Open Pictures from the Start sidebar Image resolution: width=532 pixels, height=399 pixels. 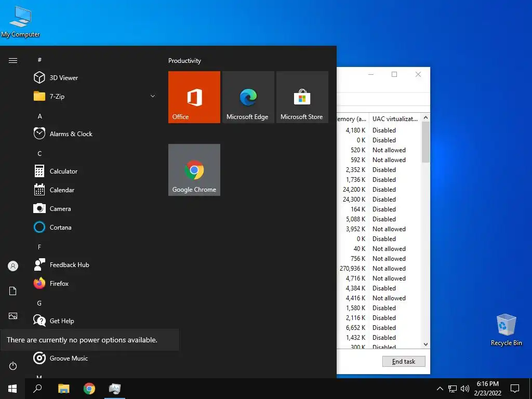(13, 316)
